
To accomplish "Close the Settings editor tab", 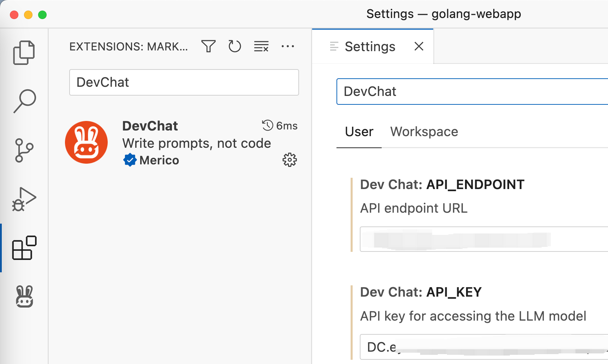I will (x=418, y=46).
